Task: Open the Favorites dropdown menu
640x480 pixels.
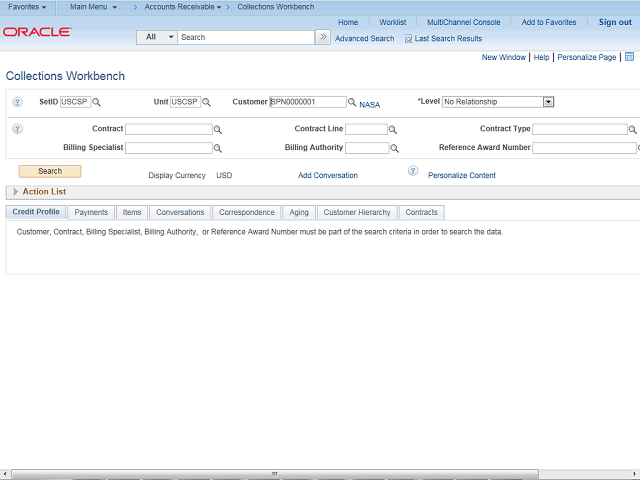Action: [27, 7]
